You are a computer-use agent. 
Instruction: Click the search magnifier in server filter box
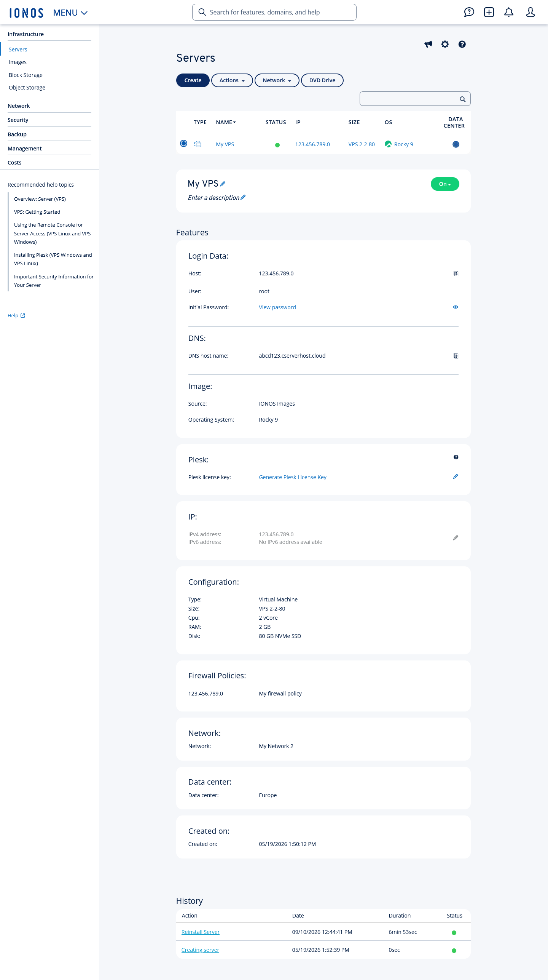(462, 99)
